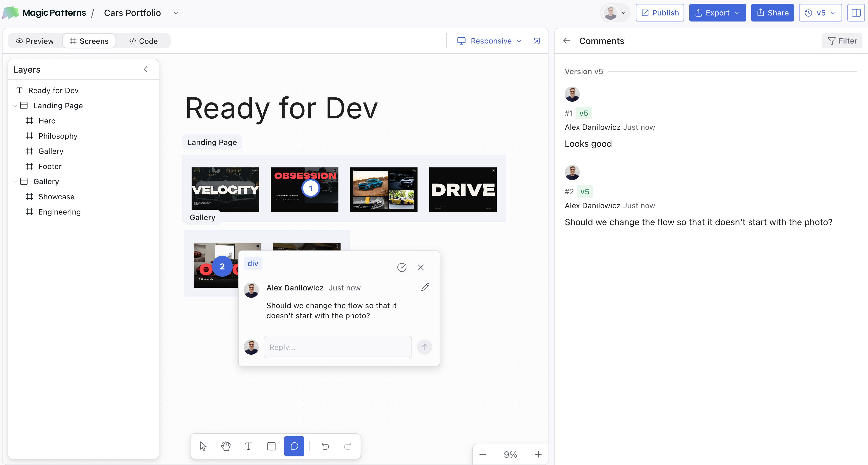Open the user account avatar menu
Viewport: 868px width, 465px height.
pyautogui.click(x=615, y=13)
